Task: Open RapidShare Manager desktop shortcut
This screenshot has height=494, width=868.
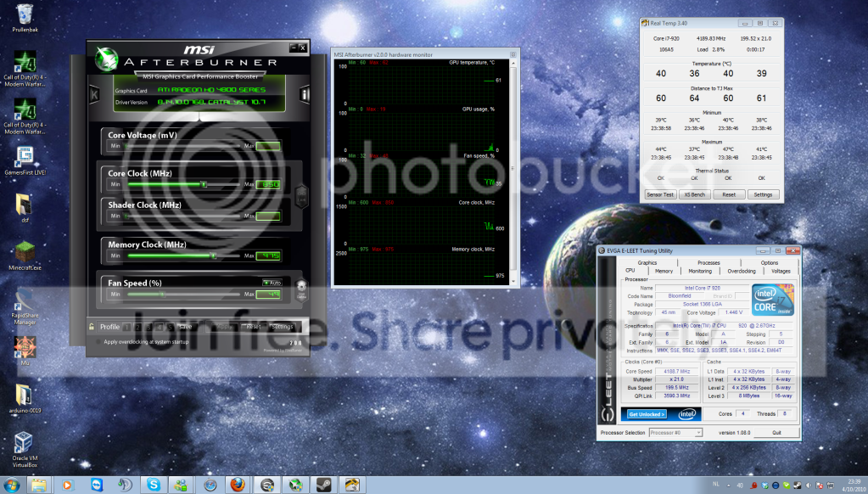Action: [x=25, y=307]
